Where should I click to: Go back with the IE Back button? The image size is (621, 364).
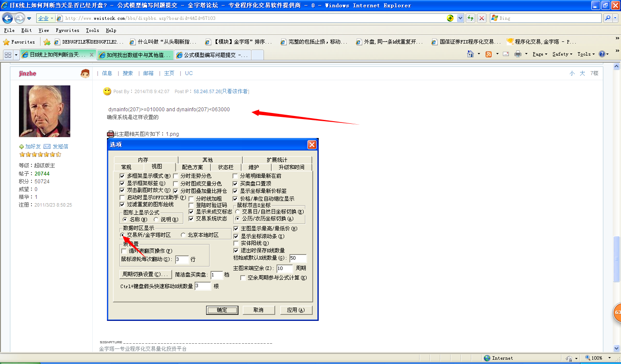[x=7, y=18]
